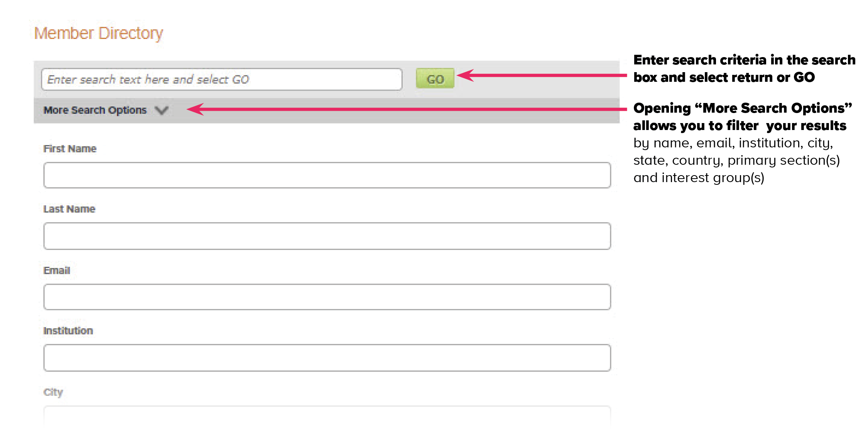Select the Email input field
The image size is (868, 434).
click(327, 297)
